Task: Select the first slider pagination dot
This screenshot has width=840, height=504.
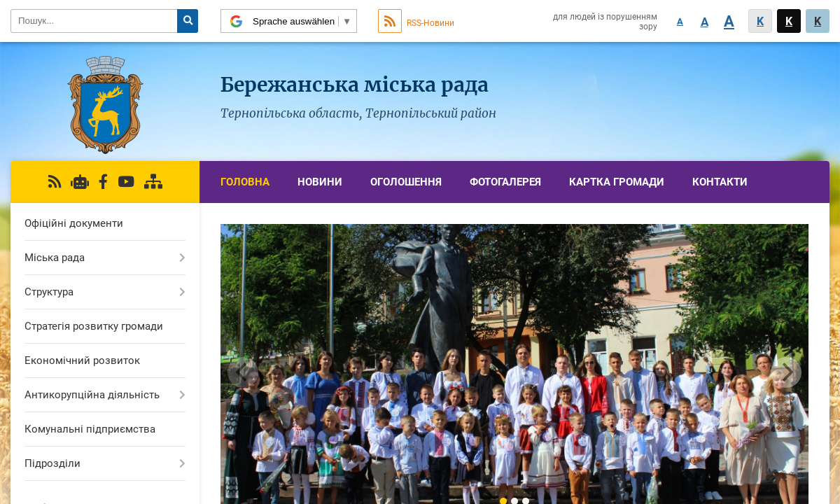Action: click(503, 501)
